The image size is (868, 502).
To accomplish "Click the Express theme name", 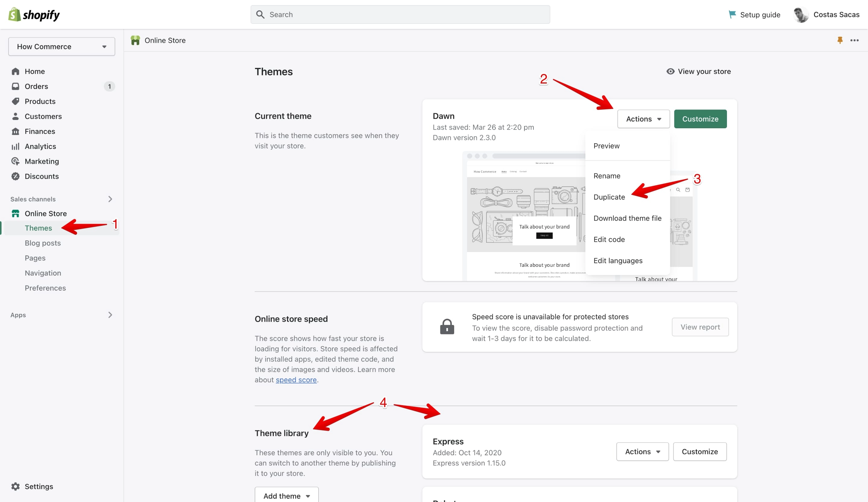I will pos(448,441).
